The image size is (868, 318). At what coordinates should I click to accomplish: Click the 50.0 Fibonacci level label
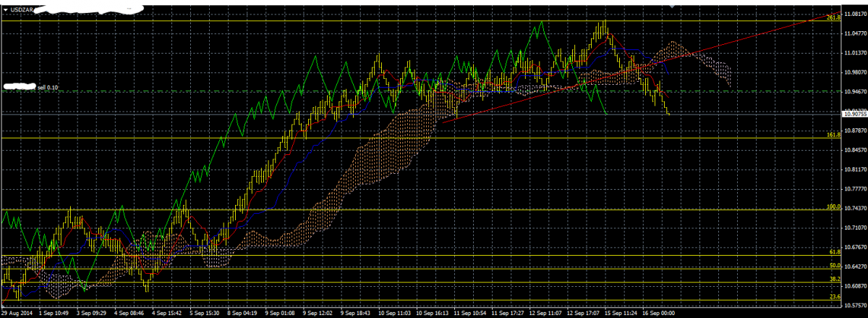pyautogui.click(x=835, y=266)
